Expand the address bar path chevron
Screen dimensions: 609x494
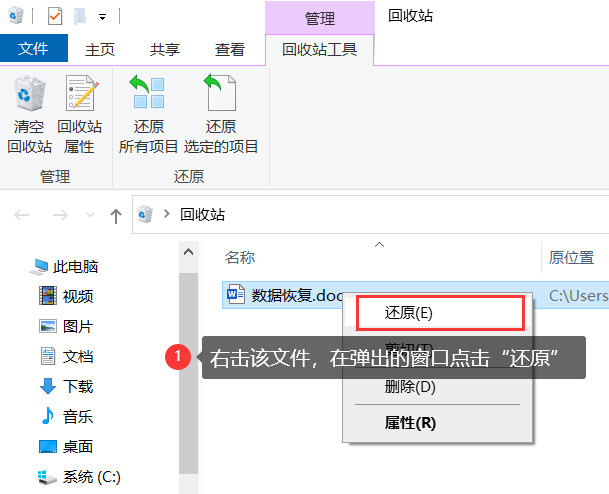[x=167, y=214]
